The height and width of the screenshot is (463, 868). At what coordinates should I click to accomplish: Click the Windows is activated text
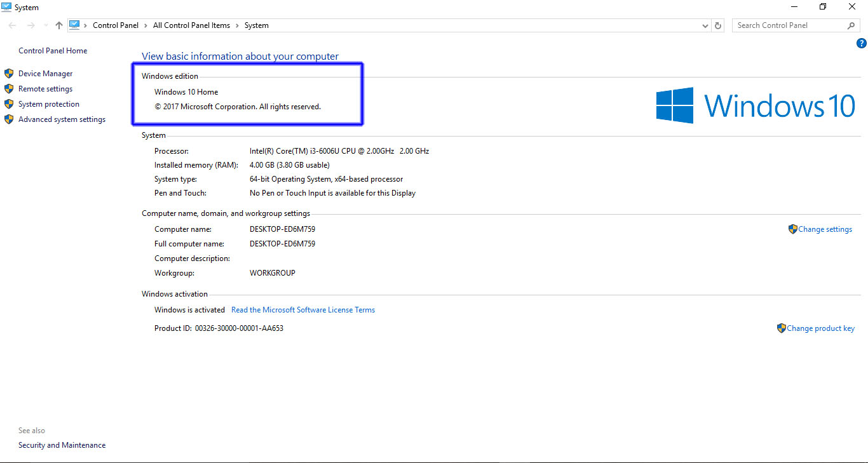[189, 310]
